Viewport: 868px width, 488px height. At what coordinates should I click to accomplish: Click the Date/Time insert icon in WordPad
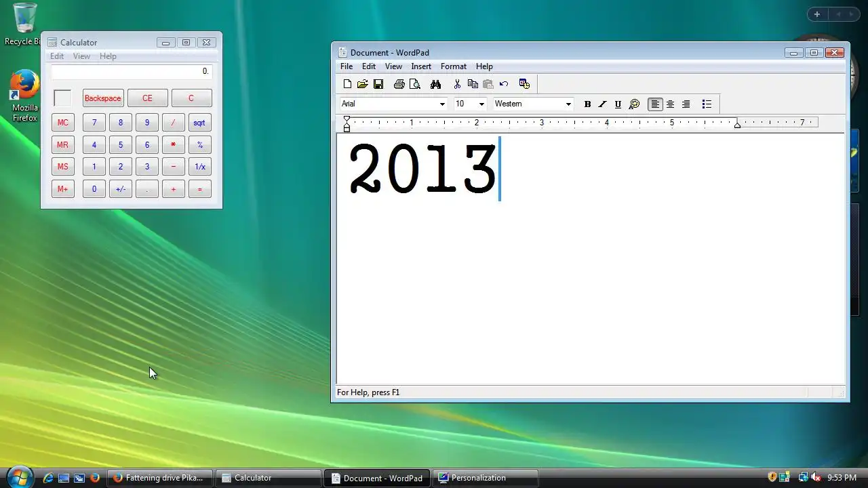[x=524, y=84]
